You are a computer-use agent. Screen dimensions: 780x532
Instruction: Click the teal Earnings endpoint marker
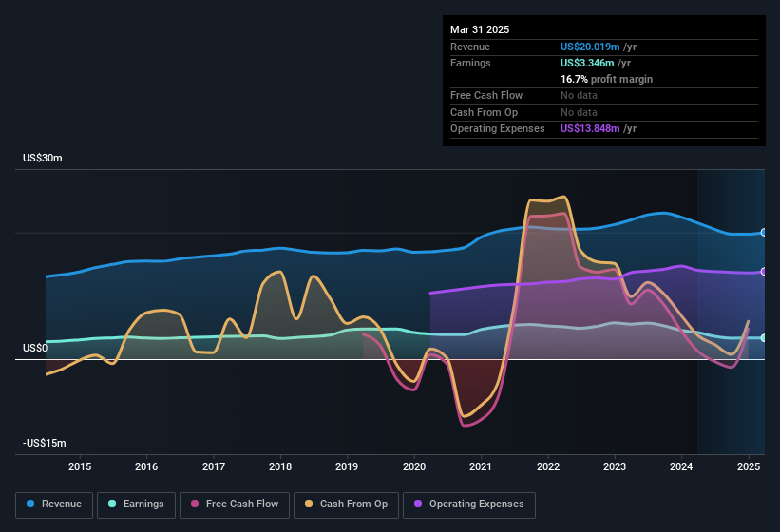pos(764,338)
